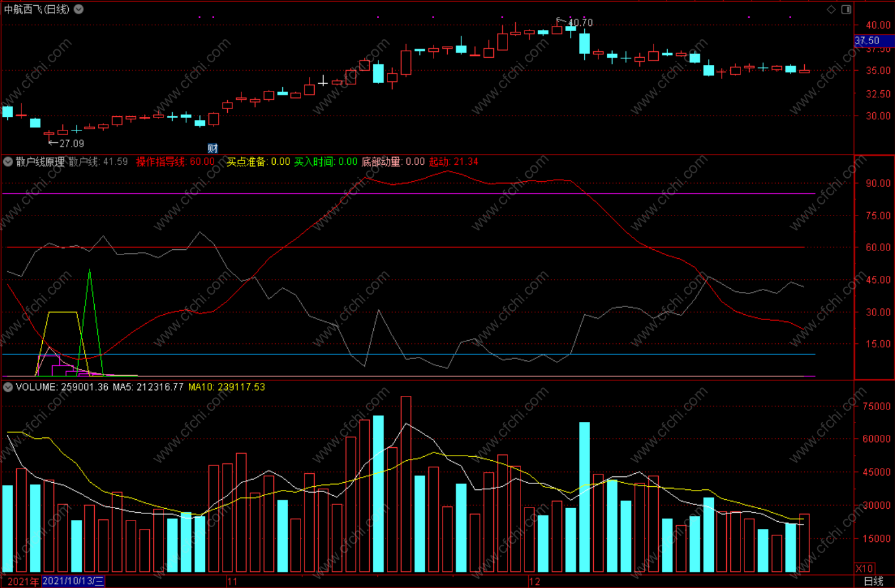
Task: Click the 底部动里: 0.00 label
Action: click(x=393, y=162)
